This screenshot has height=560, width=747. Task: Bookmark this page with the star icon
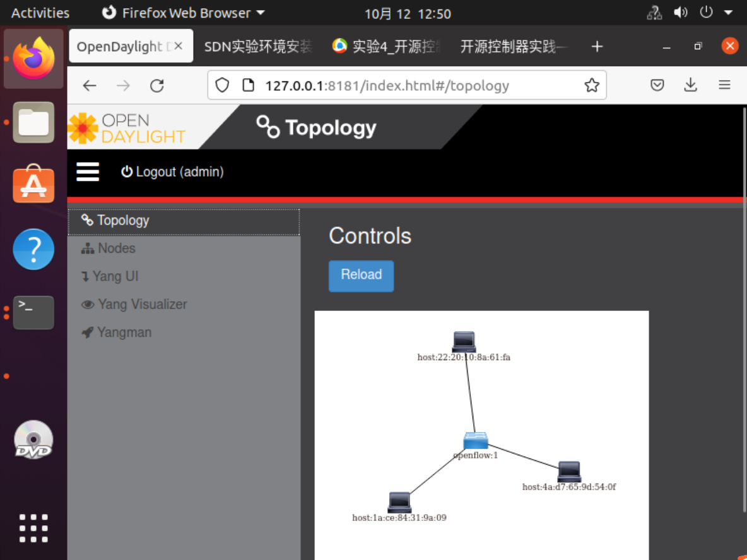point(592,85)
